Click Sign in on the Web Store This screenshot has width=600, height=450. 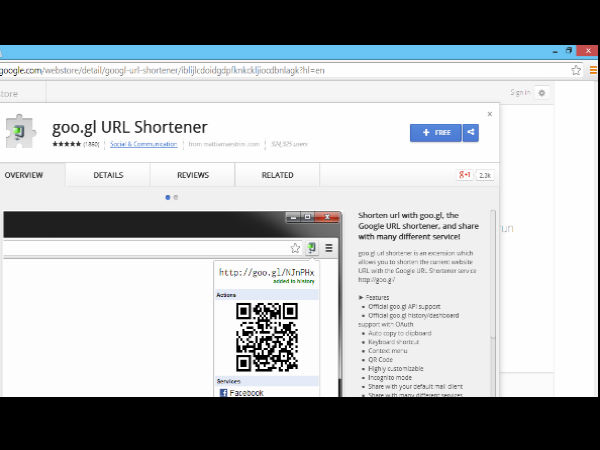520,93
